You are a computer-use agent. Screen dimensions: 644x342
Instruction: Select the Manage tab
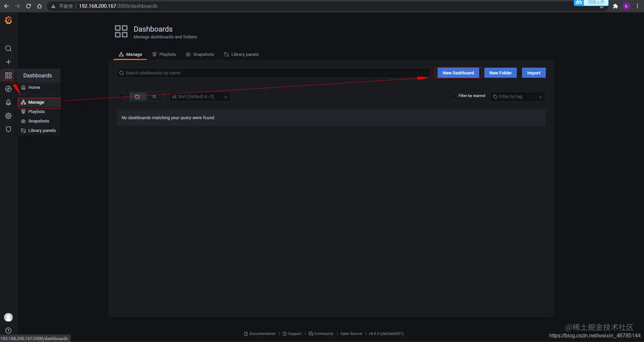(x=130, y=55)
